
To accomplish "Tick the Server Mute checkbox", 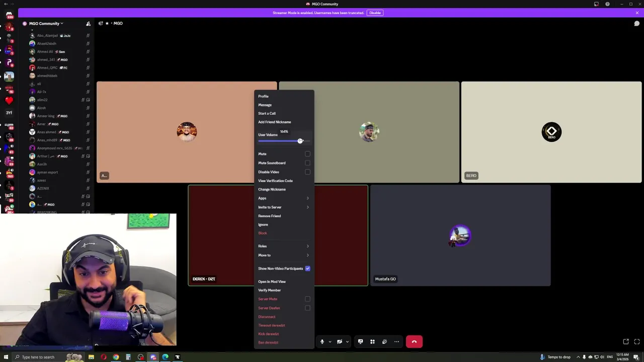I will (x=307, y=299).
